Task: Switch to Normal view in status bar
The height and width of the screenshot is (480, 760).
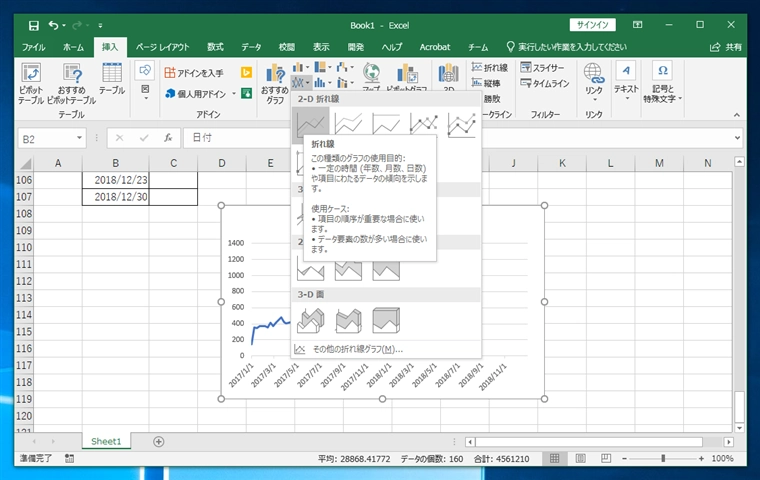Action: (x=553, y=459)
